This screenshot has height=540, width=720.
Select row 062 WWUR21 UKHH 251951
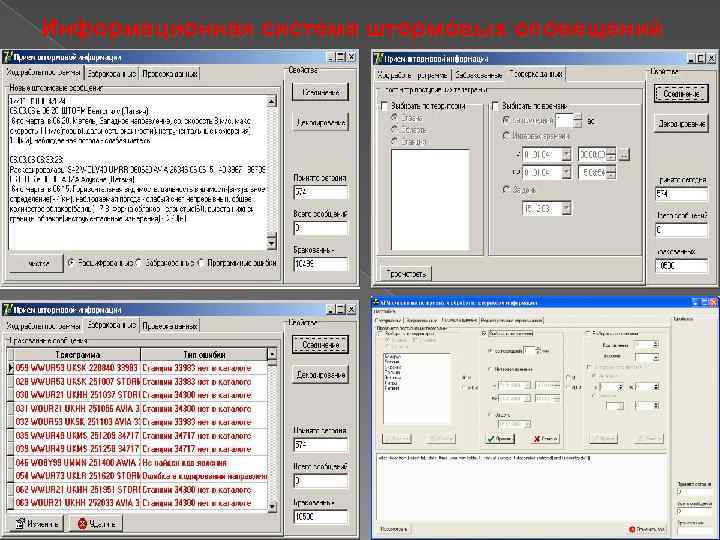coord(141,489)
